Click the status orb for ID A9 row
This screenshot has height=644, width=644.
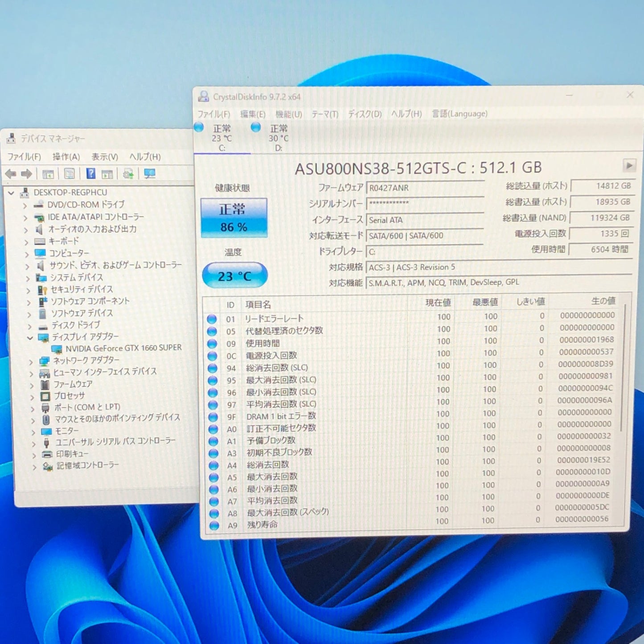click(x=214, y=525)
